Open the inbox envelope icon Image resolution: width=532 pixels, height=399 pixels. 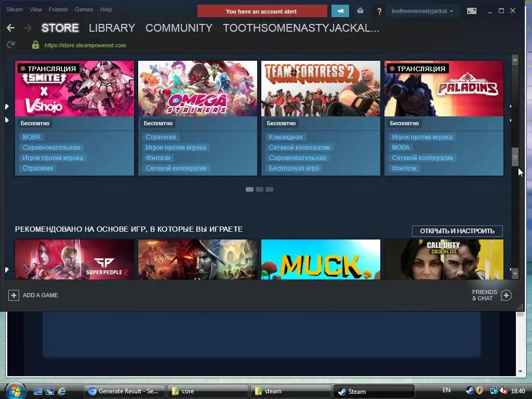click(361, 11)
